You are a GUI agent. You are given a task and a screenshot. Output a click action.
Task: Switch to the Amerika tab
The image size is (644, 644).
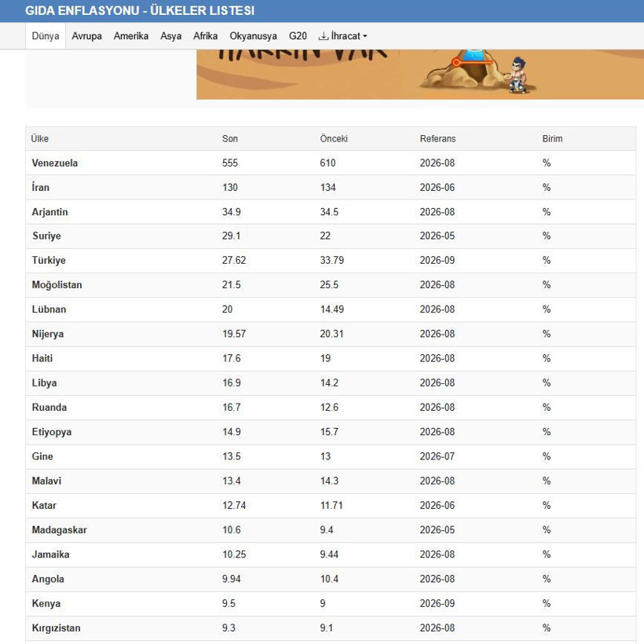click(131, 36)
